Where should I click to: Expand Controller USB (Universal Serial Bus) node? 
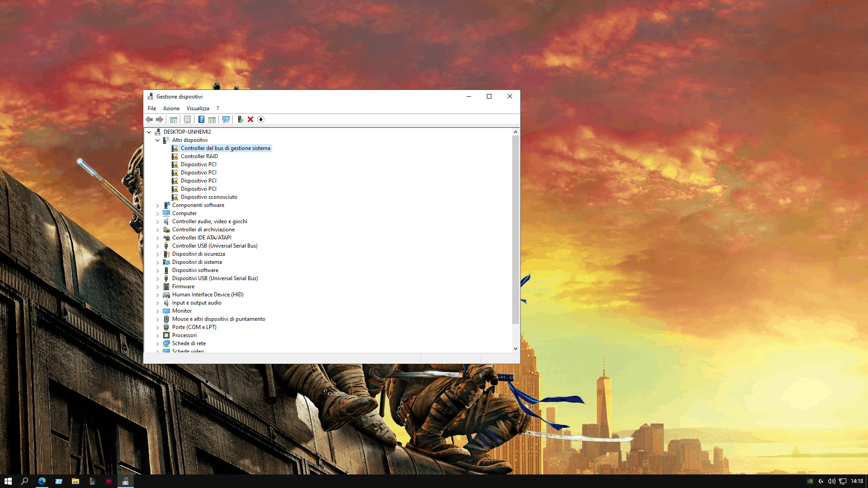click(158, 246)
